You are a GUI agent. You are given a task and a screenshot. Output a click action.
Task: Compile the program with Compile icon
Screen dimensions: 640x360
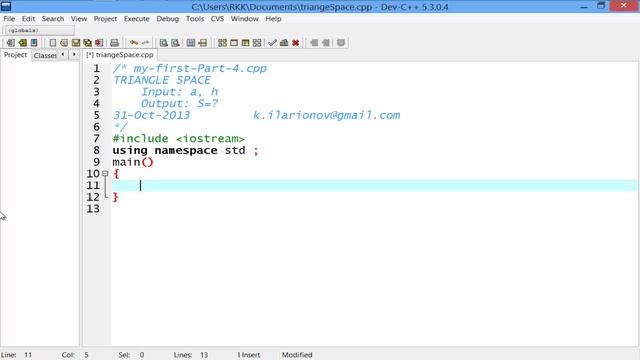click(222, 42)
